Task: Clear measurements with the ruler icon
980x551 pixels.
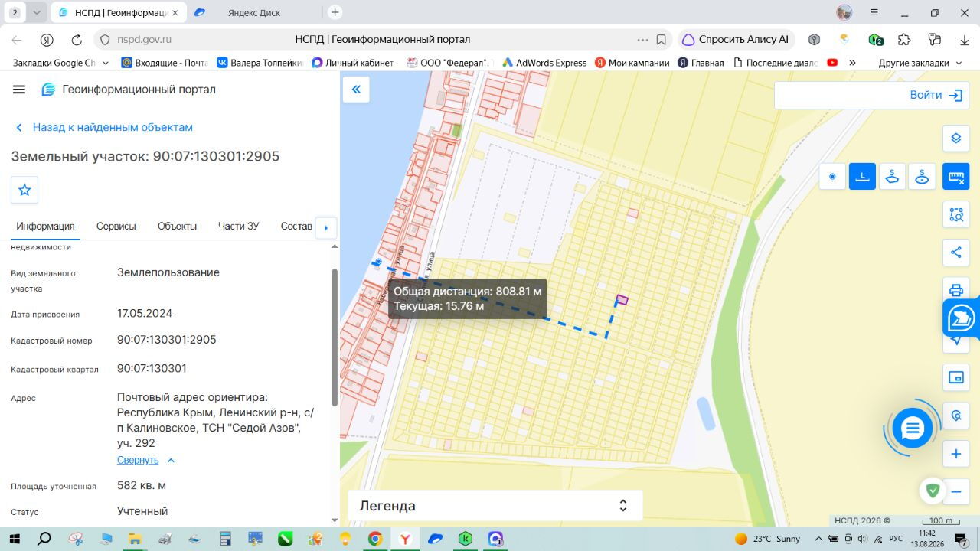Action: [x=955, y=177]
